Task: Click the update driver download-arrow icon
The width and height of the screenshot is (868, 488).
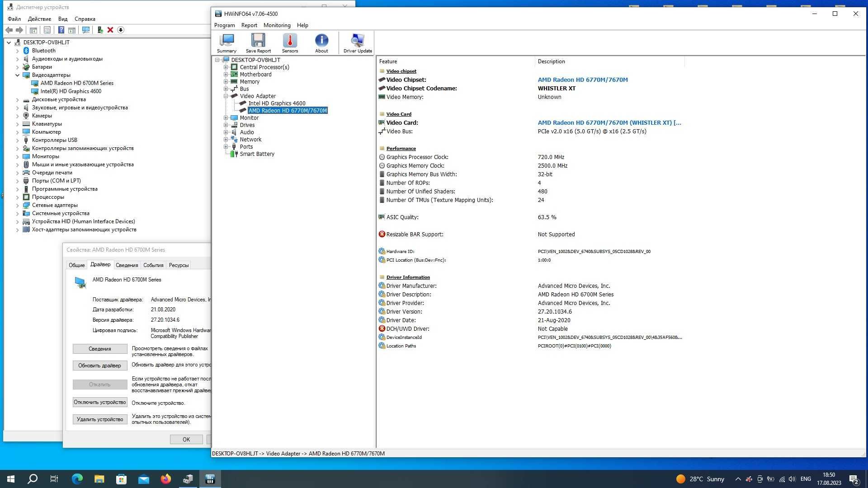Action: point(121,30)
